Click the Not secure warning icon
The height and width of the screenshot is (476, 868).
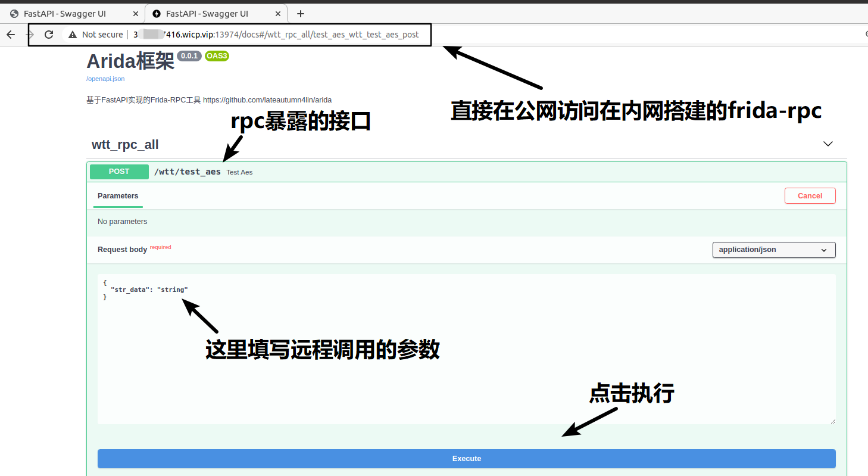pos(73,35)
